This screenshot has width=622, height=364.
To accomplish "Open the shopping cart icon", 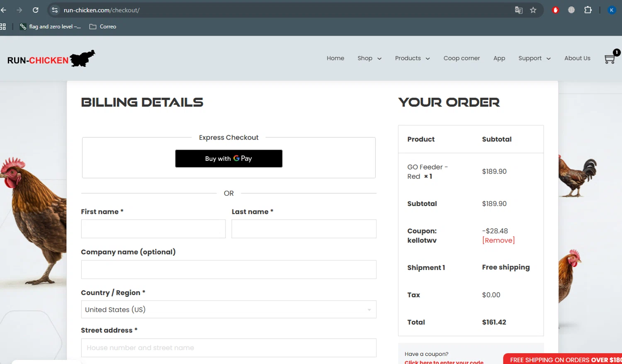I will tap(610, 59).
